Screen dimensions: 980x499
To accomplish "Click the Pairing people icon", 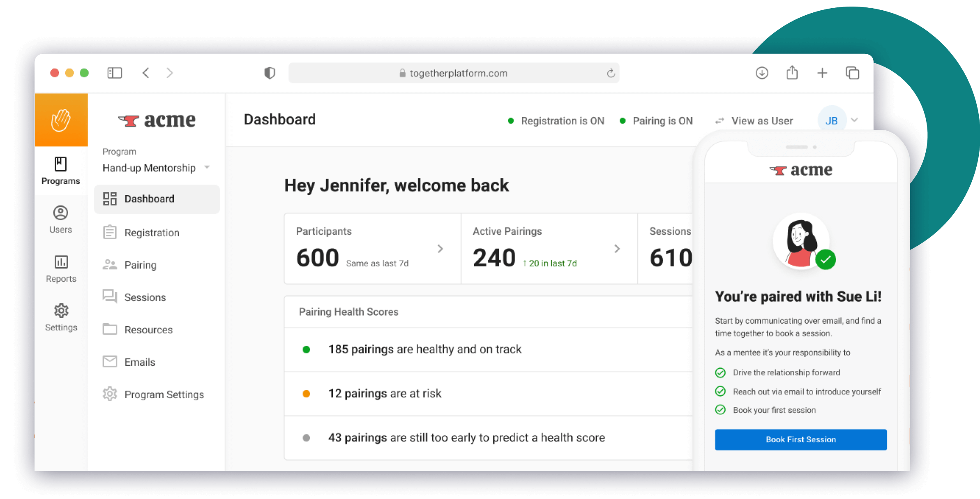I will click(110, 264).
